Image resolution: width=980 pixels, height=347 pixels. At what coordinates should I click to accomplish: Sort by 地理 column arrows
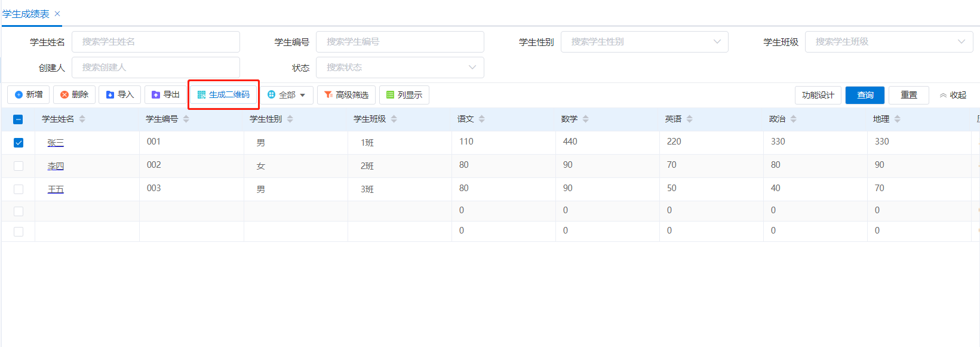coord(898,119)
